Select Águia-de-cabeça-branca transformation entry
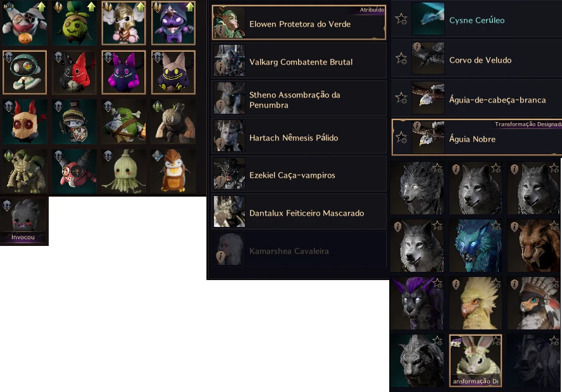This screenshot has height=392, width=562. point(477,98)
